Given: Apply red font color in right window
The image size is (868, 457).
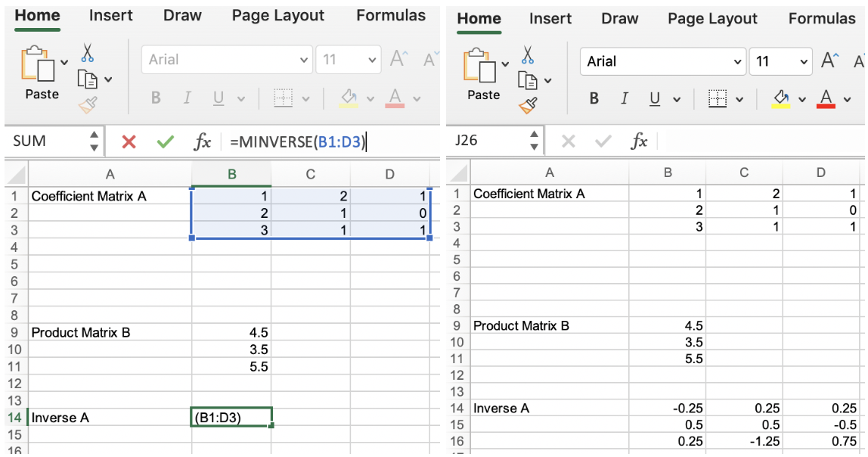Looking at the screenshot, I should pyautogui.click(x=826, y=98).
